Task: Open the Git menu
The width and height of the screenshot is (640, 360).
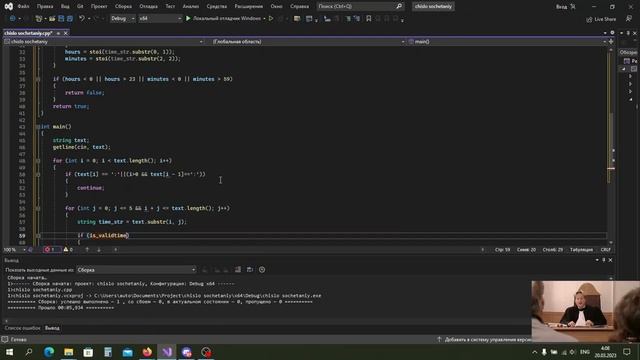Action: pos(80,7)
